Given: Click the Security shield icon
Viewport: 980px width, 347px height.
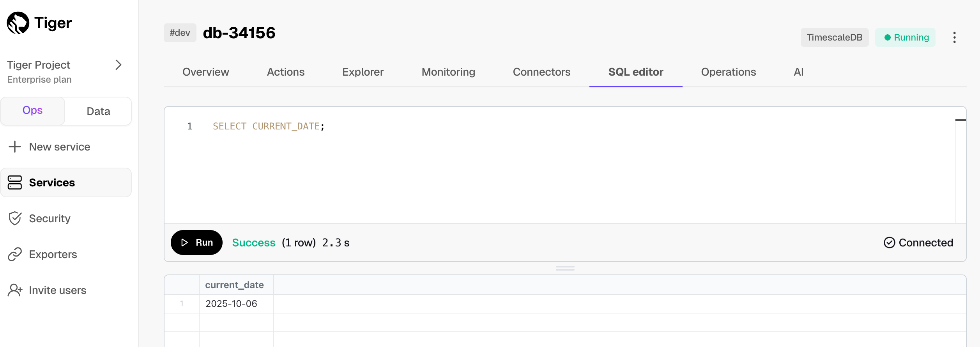Looking at the screenshot, I should click(x=15, y=218).
